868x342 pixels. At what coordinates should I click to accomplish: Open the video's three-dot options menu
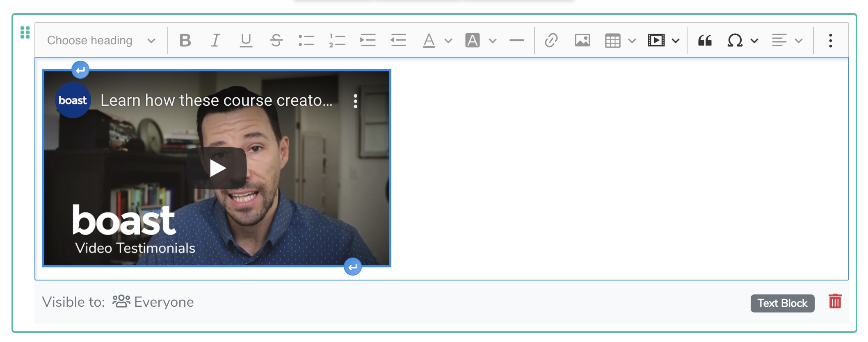click(355, 101)
